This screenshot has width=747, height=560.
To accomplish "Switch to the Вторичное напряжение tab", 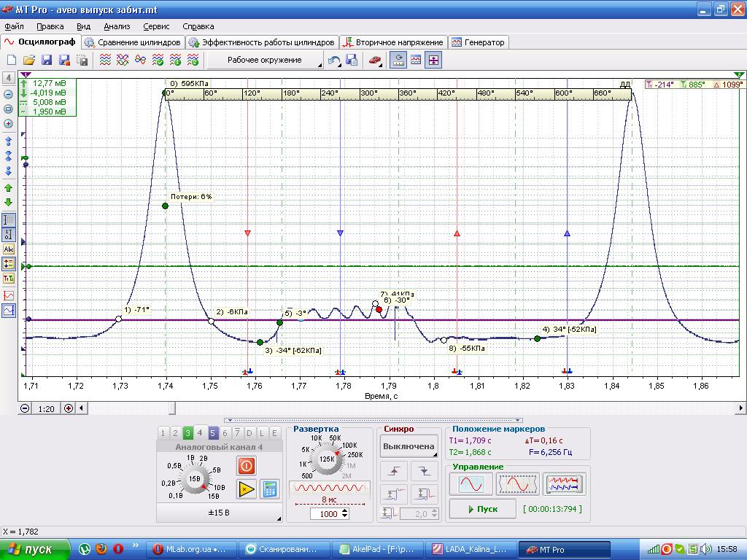I will coord(394,42).
